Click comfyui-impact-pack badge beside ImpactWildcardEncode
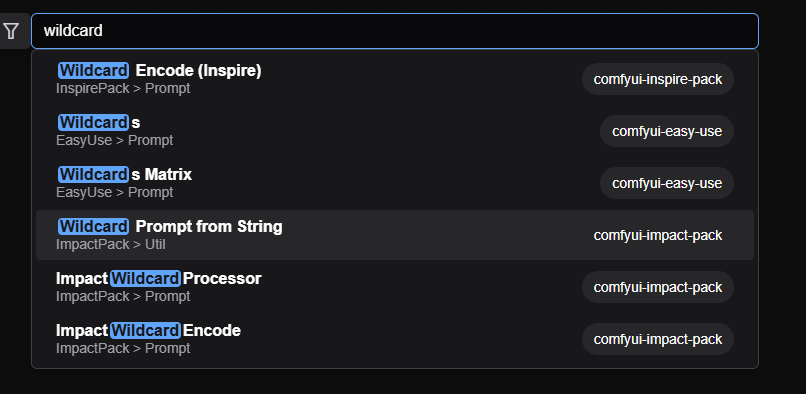The height and width of the screenshot is (394, 806). point(657,339)
